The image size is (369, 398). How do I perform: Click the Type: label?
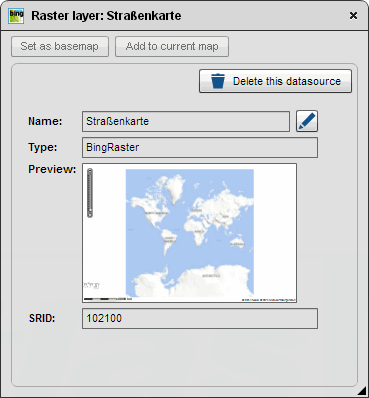[x=43, y=147]
